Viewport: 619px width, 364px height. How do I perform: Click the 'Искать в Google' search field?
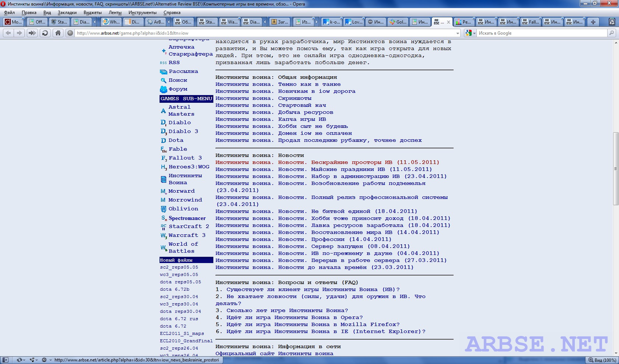542,33
